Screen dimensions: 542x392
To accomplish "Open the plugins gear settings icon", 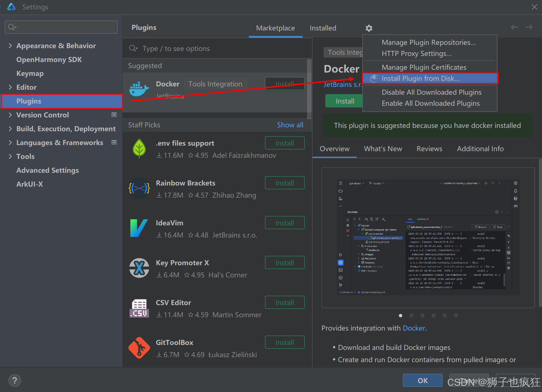I will click(x=369, y=28).
